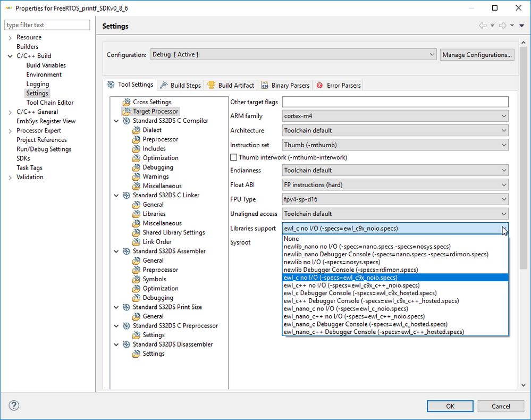Viewport: 531px width, 420px height.
Task: Click the Libraries settings icon
Action: (x=137, y=214)
